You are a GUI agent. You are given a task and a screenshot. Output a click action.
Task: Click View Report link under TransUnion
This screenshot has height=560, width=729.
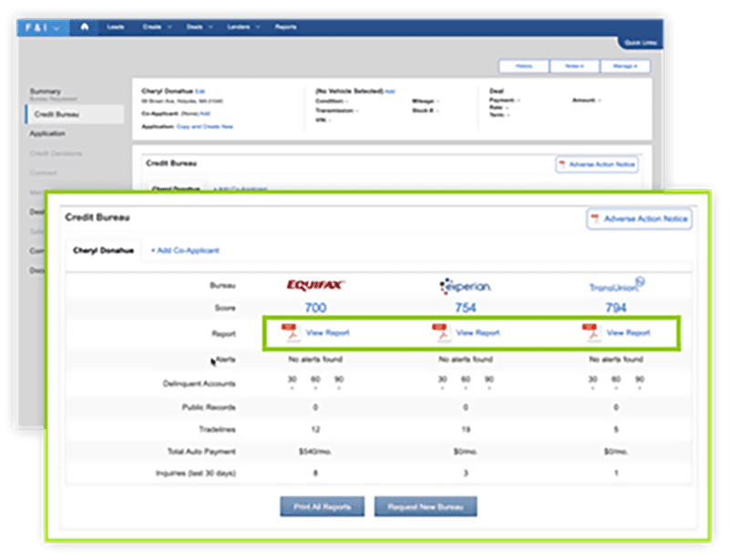point(628,332)
